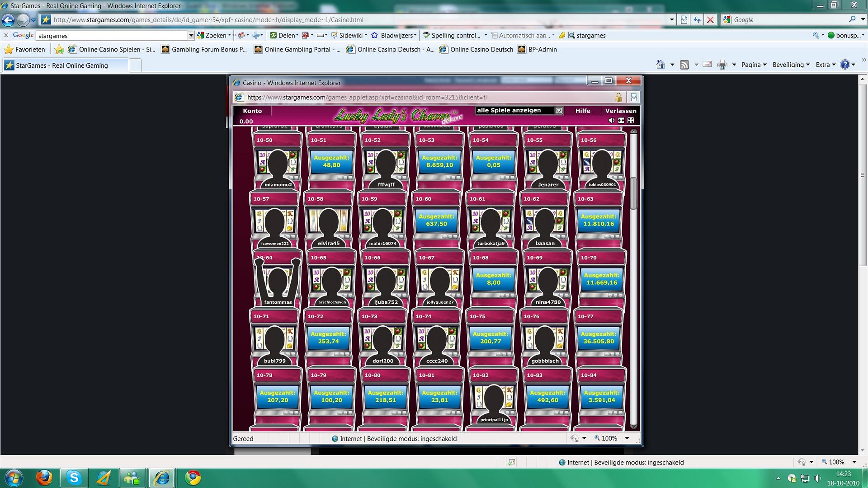Click highlight 'stargames' search term button
Screen dimensions: 868x488
[x=587, y=35]
